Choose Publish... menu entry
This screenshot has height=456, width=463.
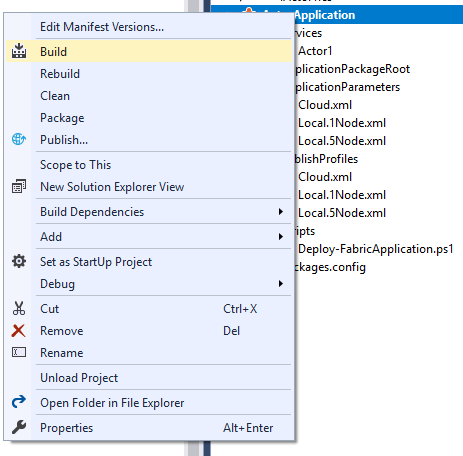[x=148, y=140]
